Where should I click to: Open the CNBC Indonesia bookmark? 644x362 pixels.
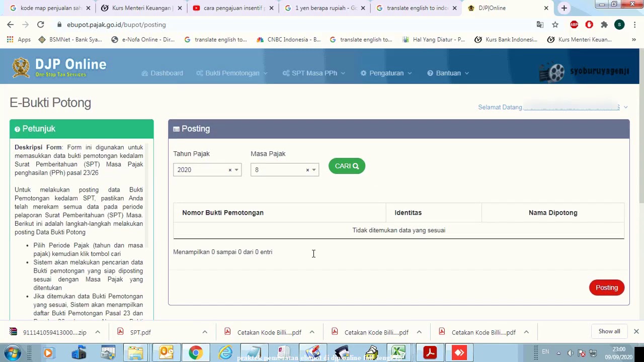pos(288,39)
